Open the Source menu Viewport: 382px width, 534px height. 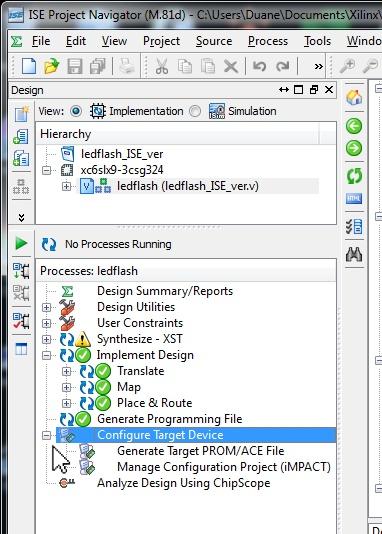point(214,41)
